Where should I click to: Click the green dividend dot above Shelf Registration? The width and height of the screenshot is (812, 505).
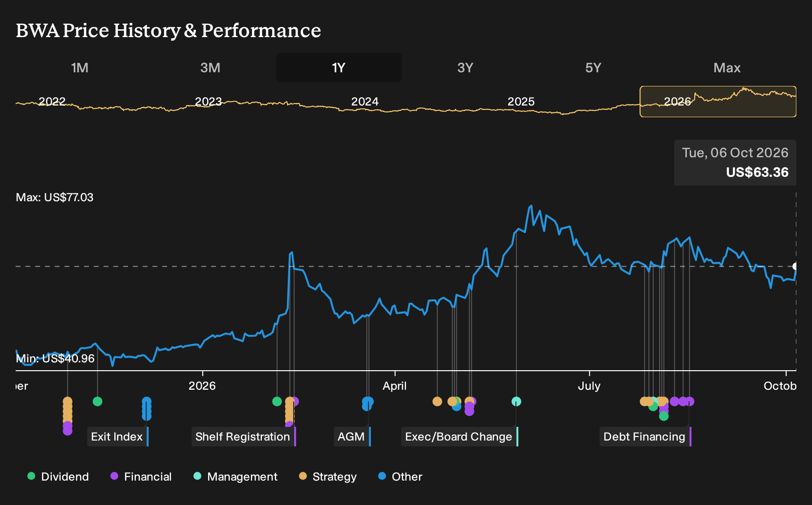tap(277, 401)
